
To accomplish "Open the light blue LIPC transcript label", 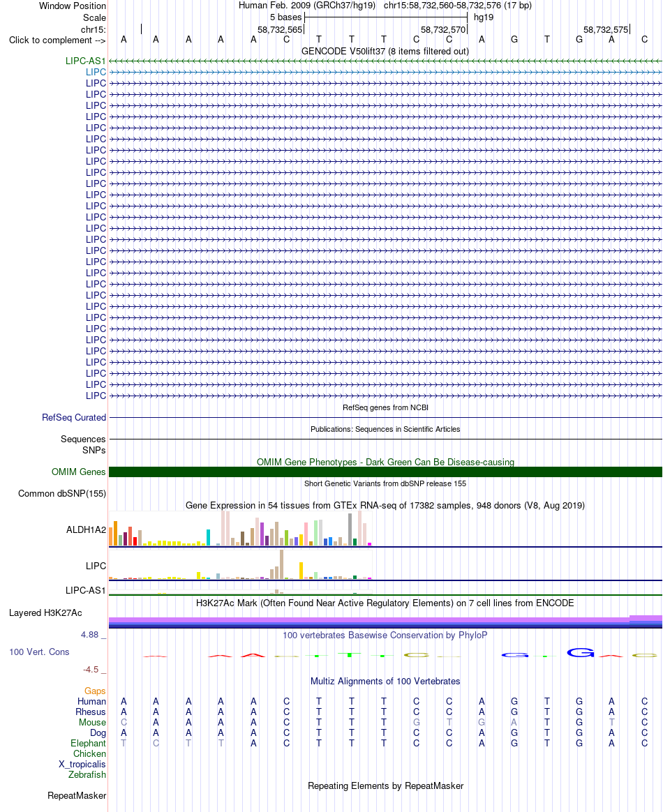I will pyautogui.click(x=96, y=72).
